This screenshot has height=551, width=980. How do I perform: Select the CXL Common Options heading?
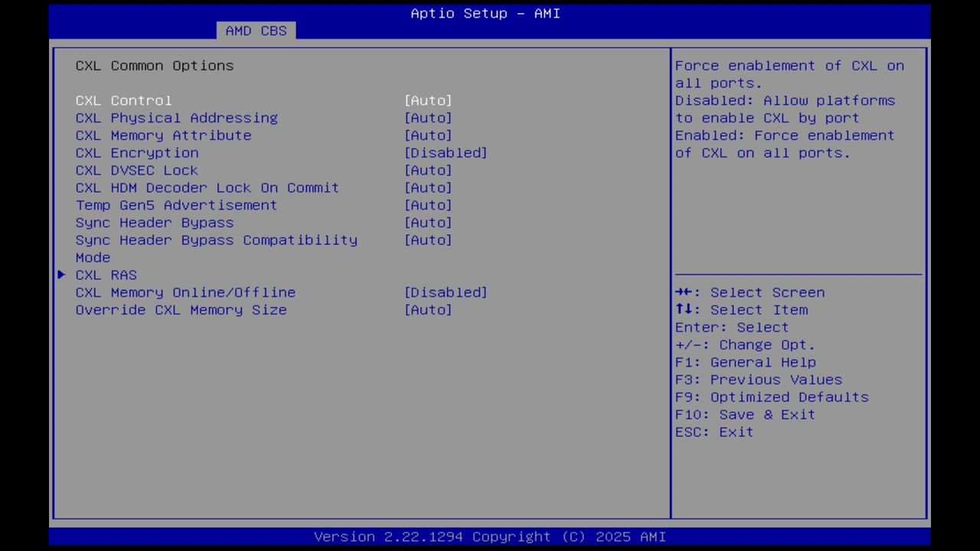point(154,66)
